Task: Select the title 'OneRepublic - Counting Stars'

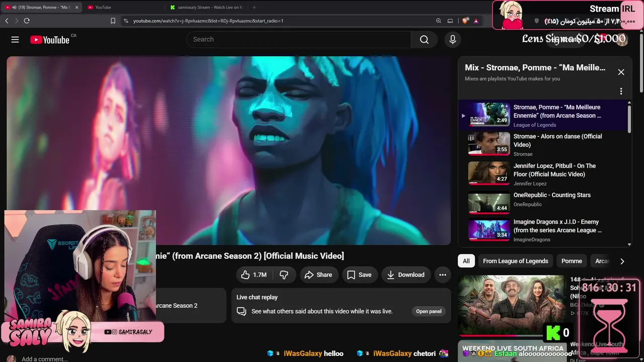Action: coord(552,195)
